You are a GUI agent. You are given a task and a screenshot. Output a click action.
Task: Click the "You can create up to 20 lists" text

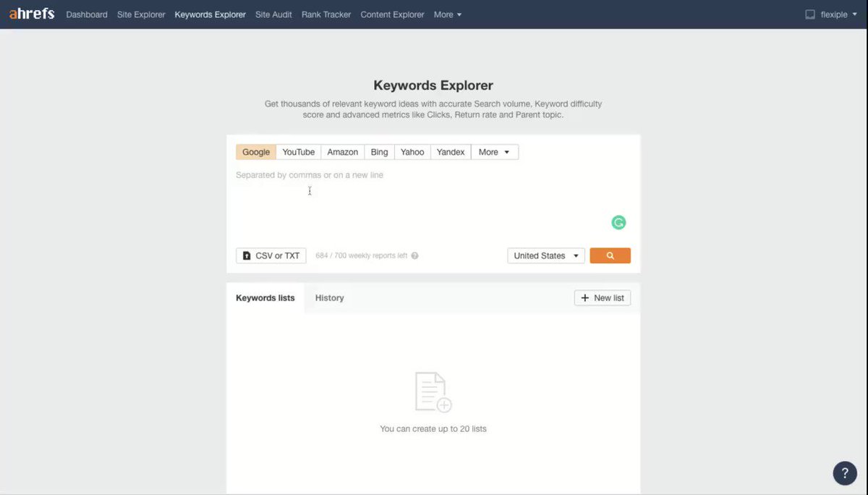433,428
